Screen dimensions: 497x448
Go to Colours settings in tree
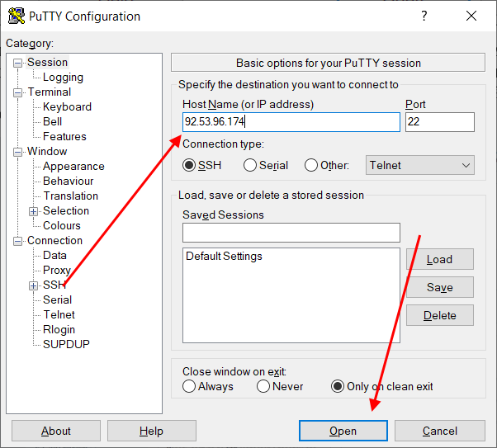[x=62, y=225]
